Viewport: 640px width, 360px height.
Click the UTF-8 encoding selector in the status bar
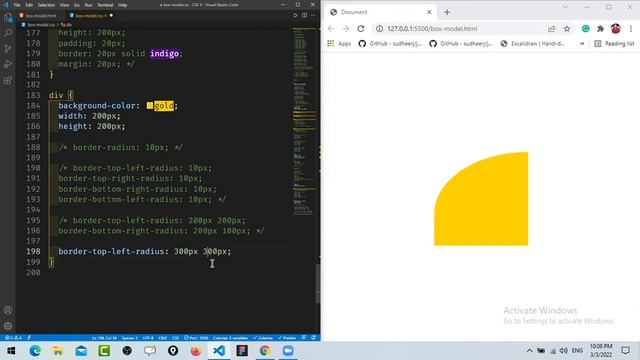pyautogui.click(x=148, y=338)
